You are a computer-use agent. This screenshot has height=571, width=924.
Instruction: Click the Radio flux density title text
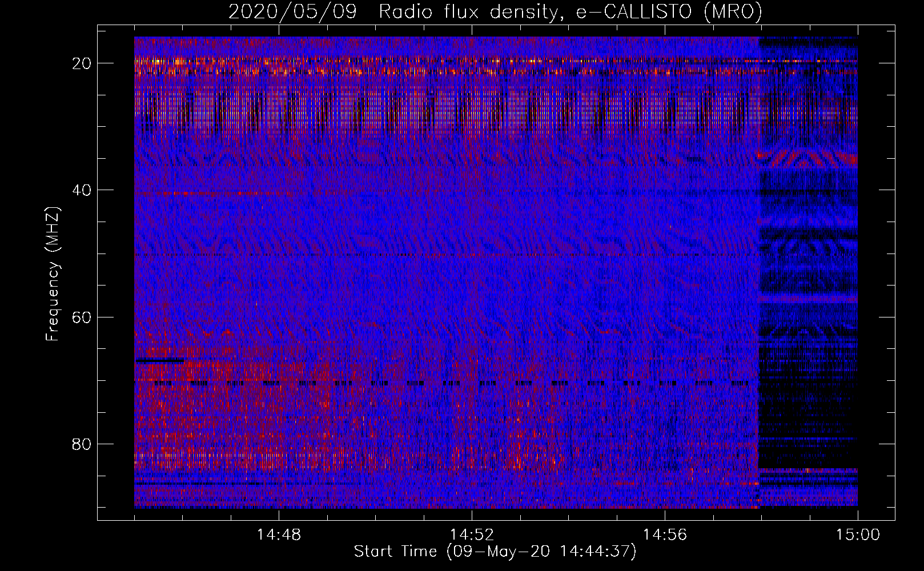pyautogui.click(x=468, y=11)
